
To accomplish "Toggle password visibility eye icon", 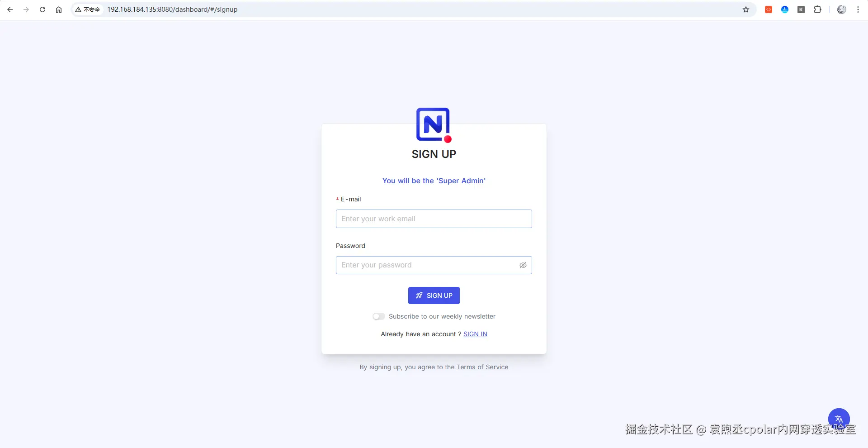I will [523, 265].
